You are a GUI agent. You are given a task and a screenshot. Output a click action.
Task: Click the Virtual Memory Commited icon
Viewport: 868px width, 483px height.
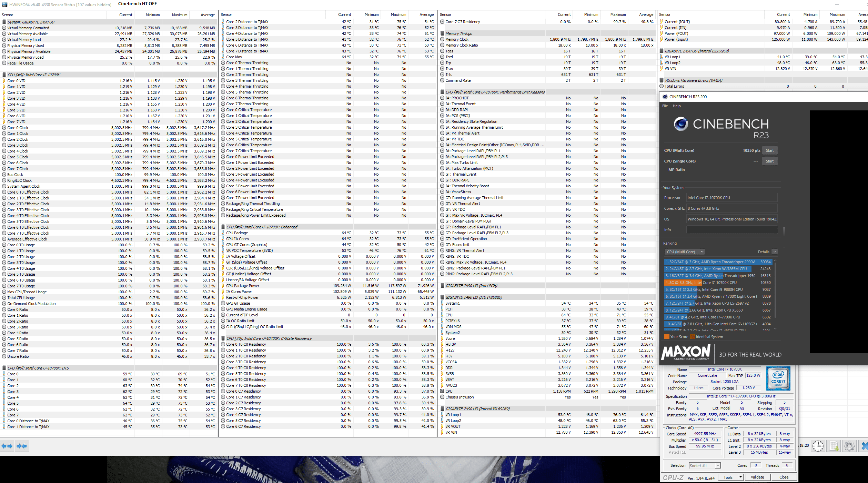point(4,28)
